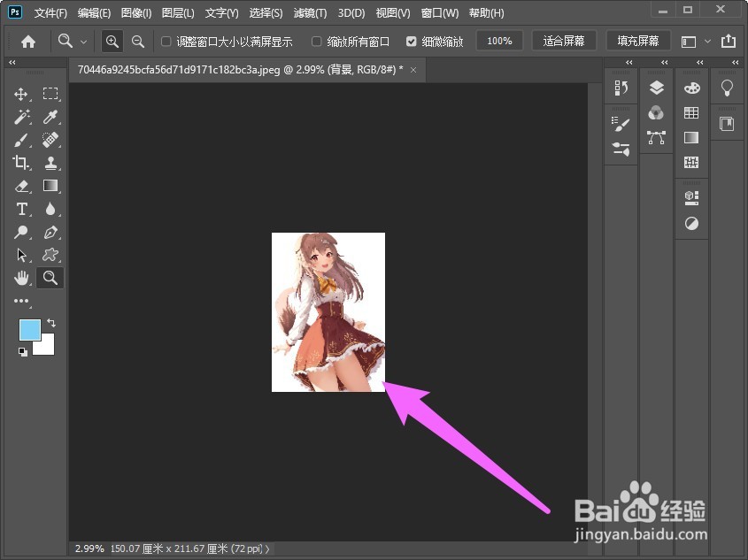Open zoom tool preset dropdown arrow
The width and height of the screenshot is (748, 560).
click(83, 42)
